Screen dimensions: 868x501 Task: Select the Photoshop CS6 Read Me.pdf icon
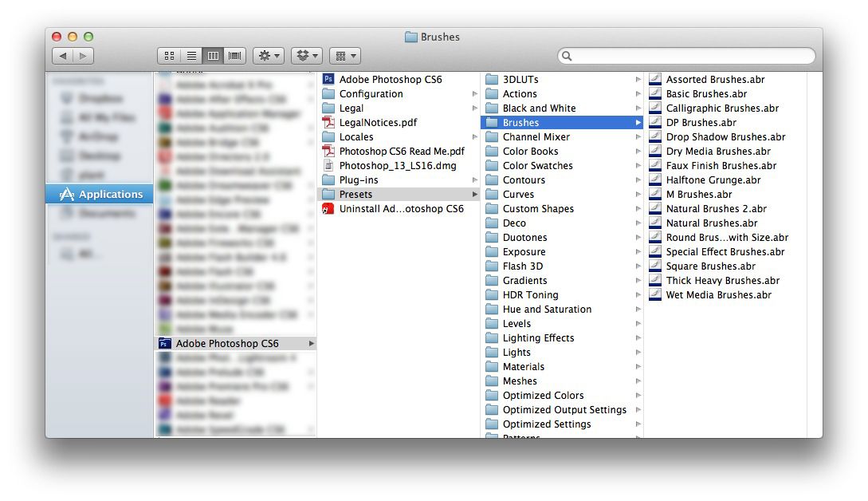pos(328,152)
